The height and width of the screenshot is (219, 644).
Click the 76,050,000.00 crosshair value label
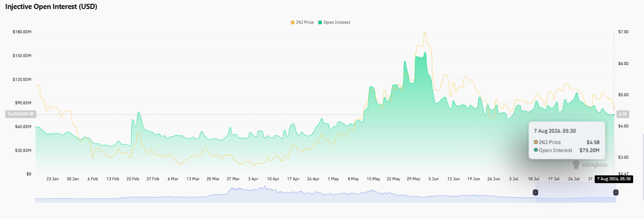point(20,114)
